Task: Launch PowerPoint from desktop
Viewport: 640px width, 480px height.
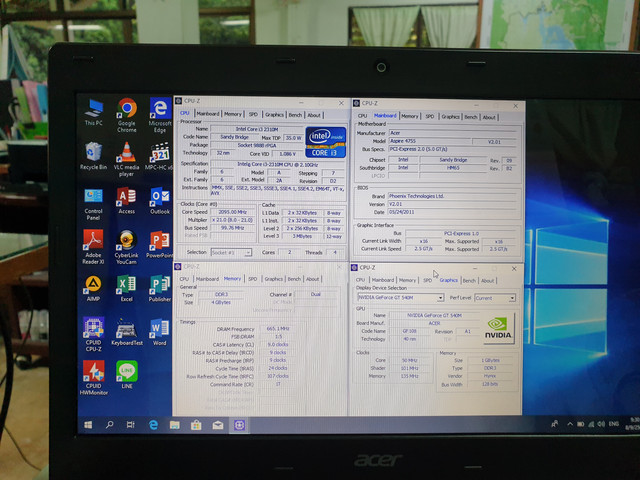Action: (160, 244)
